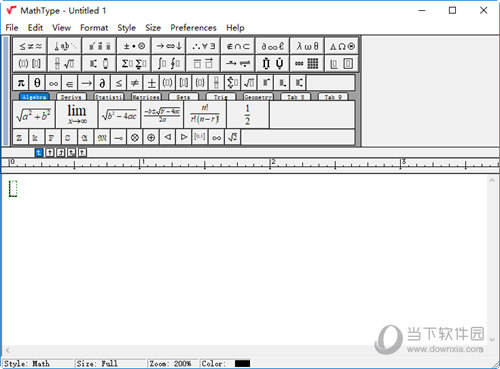Open the miscellaneous symbols palette (∂∞ℓ)
The height and width of the screenshot is (369, 500).
pos(273,46)
